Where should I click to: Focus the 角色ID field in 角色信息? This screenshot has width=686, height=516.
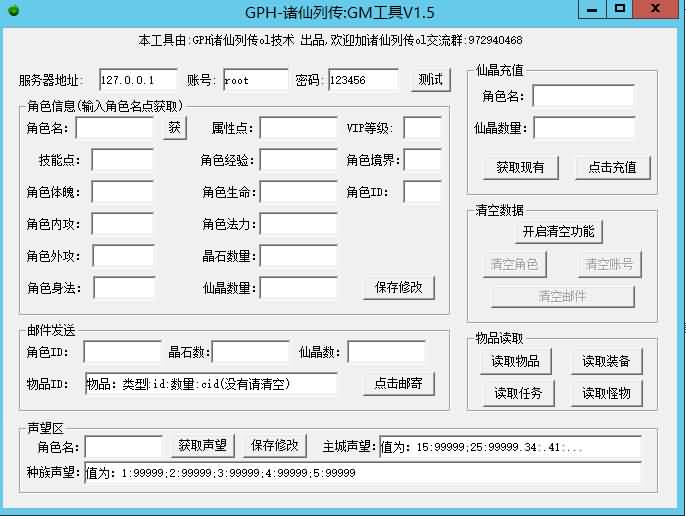422,192
